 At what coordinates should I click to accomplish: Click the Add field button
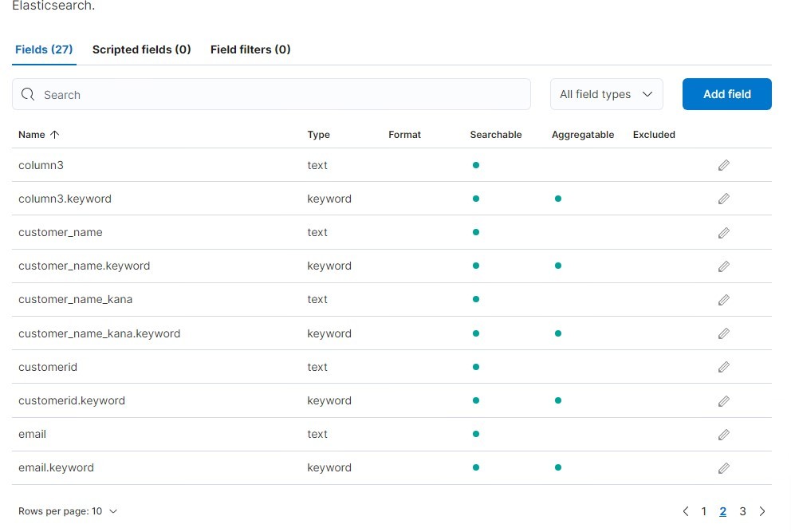tap(727, 94)
